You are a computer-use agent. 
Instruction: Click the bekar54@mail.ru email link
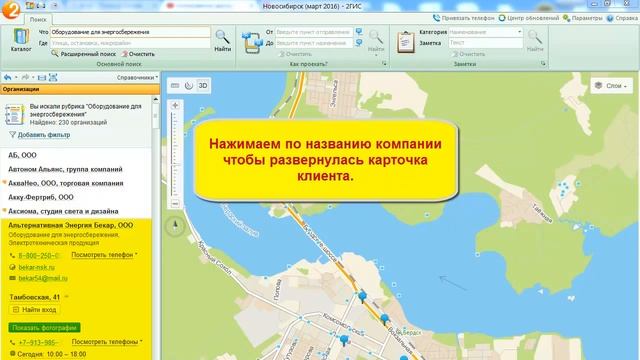point(43,278)
